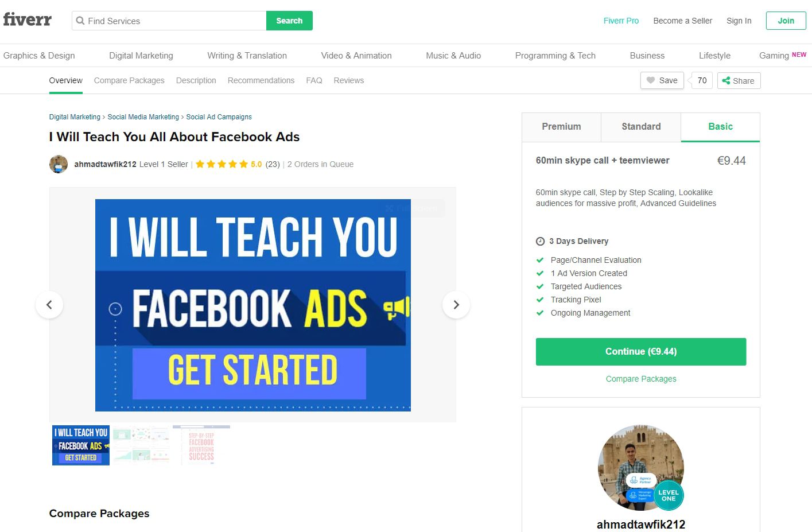Click seller's small avatar near username
Image resolution: width=812 pixels, height=532 pixels.
click(59, 164)
